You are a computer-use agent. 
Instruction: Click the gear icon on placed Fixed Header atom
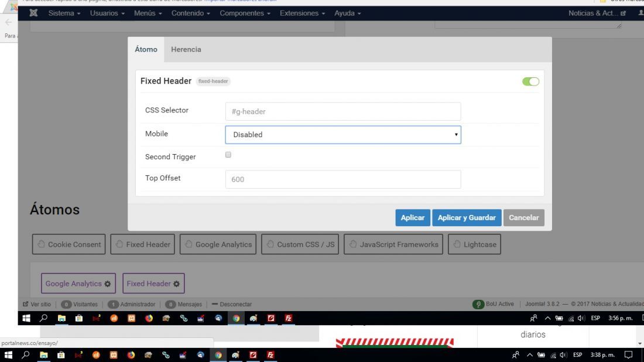pyautogui.click(x=176, y=284)
